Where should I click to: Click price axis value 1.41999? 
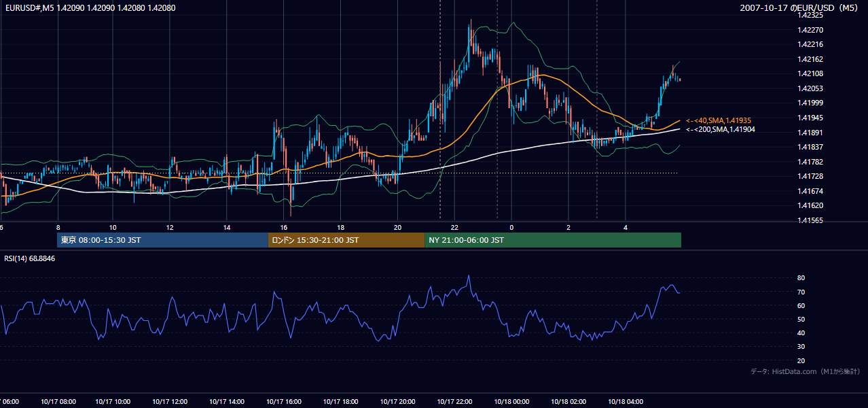tap(811, 103)
